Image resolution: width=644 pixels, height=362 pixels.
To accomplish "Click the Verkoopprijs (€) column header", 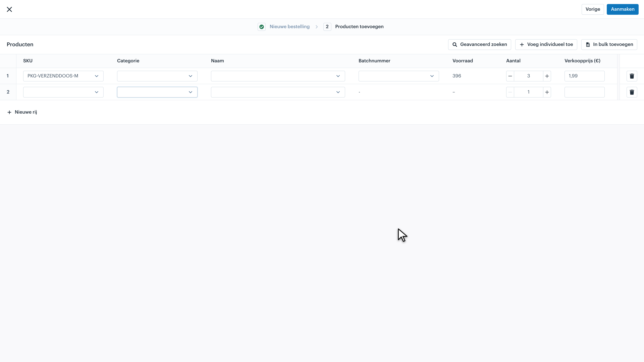I will 582,61.
